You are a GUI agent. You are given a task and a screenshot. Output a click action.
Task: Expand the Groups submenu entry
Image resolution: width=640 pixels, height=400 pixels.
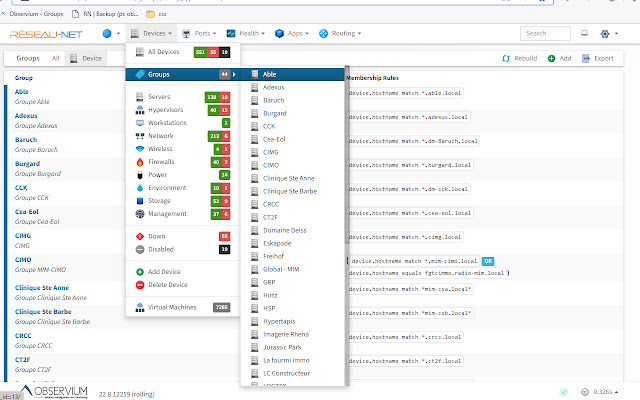point(183,74)
